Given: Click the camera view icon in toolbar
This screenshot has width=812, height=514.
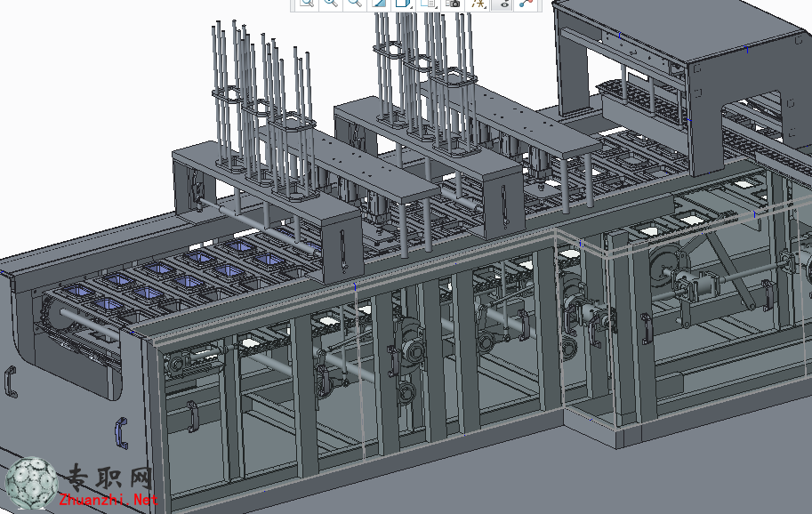Looking at the screenshot, I should pyautogui.click(x=453, y=3).
